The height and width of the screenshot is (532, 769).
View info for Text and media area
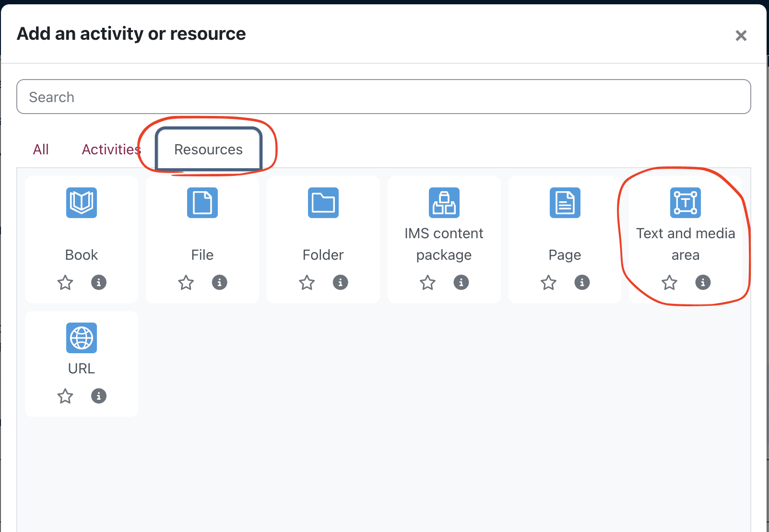(x=703, y=282)
